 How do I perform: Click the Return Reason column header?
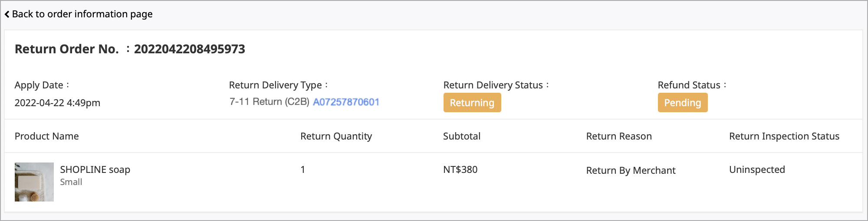[x=619, y=136]
